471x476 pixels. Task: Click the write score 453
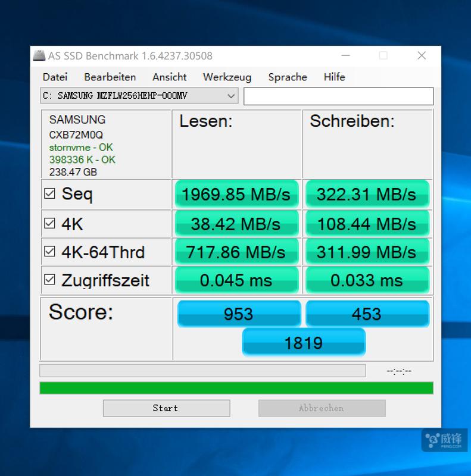pos(367,314)
